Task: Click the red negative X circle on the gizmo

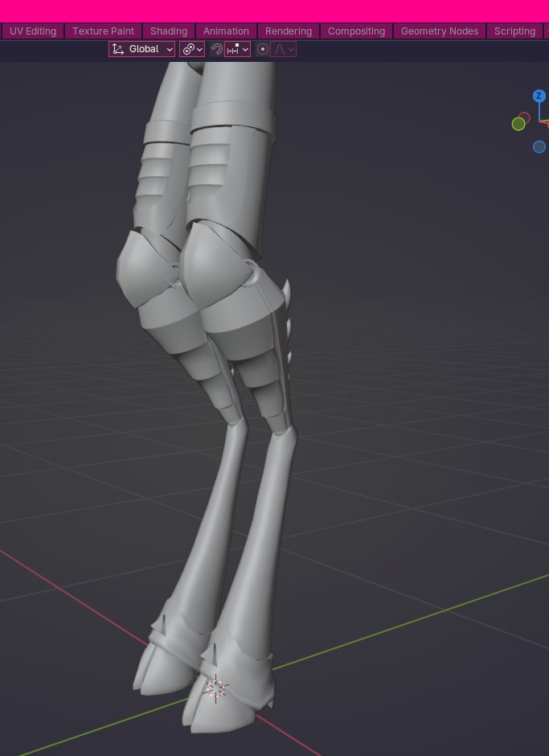Action: point(525,117)
